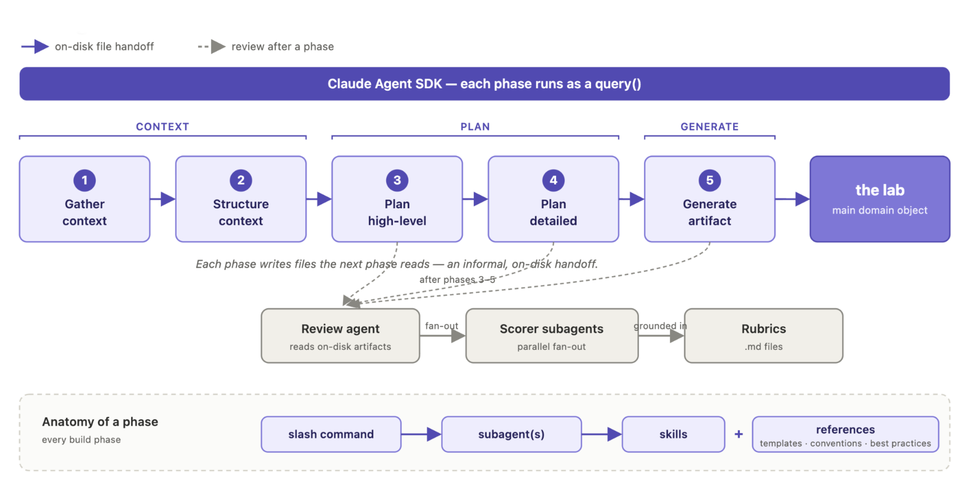The width and height of the screenshot is (980, 503).
Task: Click 'templates · conventions · best practices' text
Action: (x=845, y=443)
